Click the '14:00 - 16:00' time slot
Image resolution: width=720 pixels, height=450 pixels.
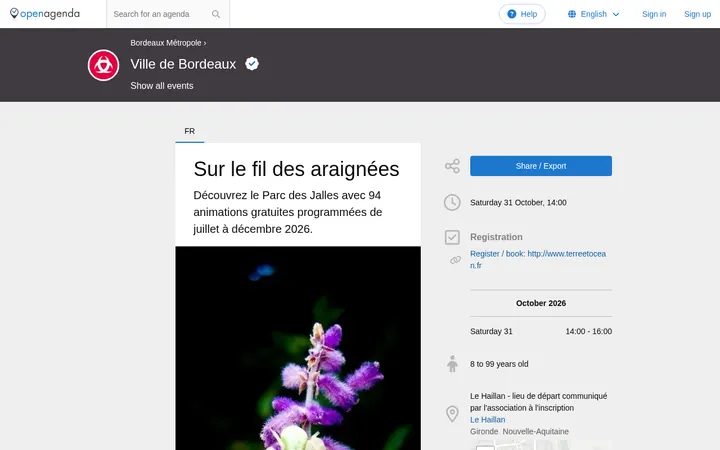(588, 331)
